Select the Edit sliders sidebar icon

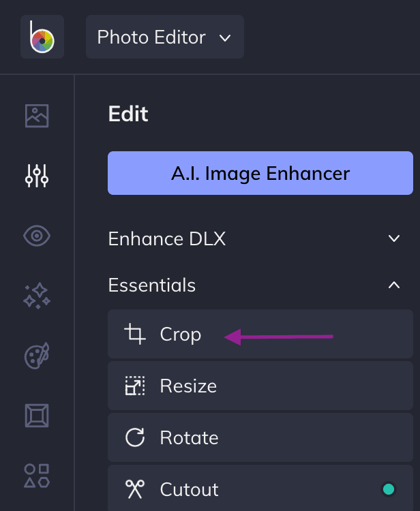point(37,176)
